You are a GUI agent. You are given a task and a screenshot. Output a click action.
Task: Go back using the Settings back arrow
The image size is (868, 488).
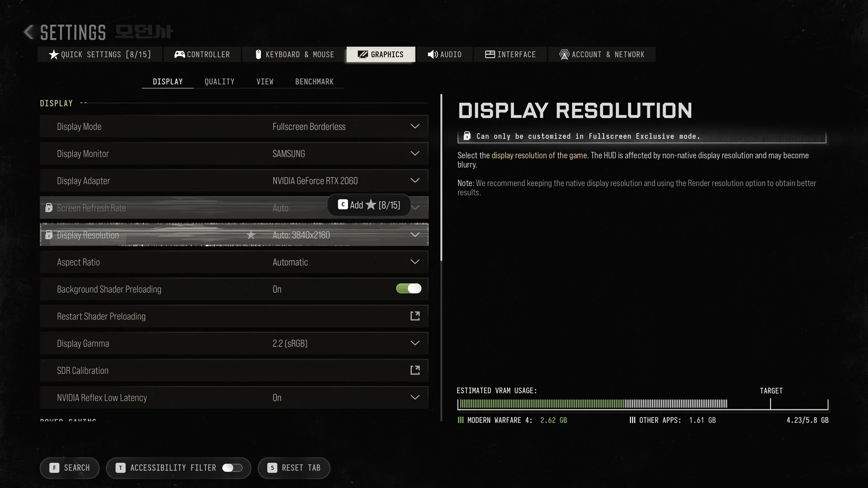29,32
